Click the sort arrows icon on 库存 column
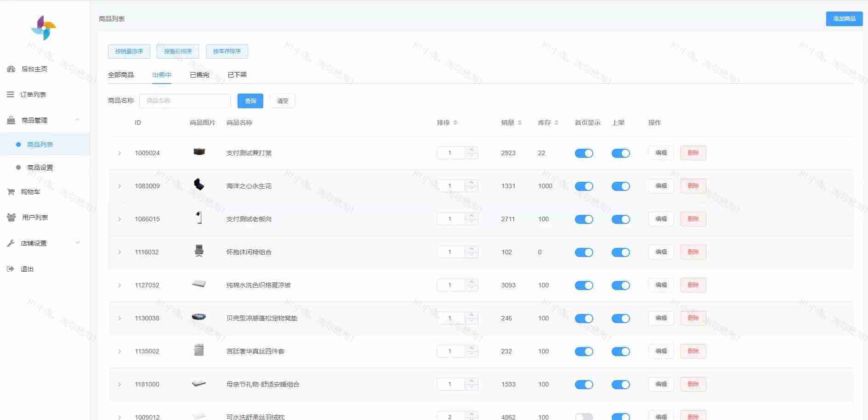Viewport: 868px width, 420px height. (x=556, y=123)
